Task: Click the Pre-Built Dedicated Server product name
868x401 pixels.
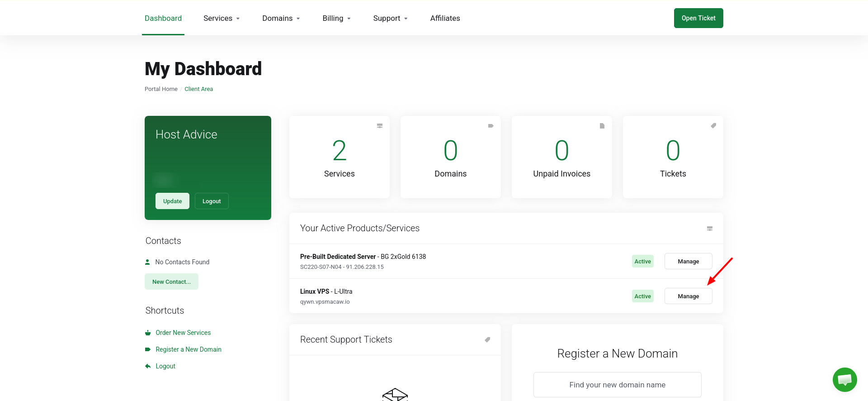Action: (338, 257)
